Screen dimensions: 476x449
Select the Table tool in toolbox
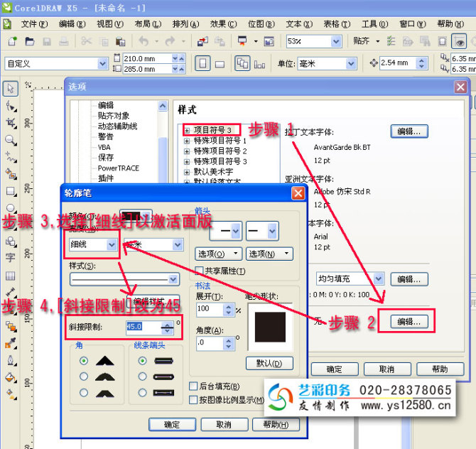tap(11, 276)
